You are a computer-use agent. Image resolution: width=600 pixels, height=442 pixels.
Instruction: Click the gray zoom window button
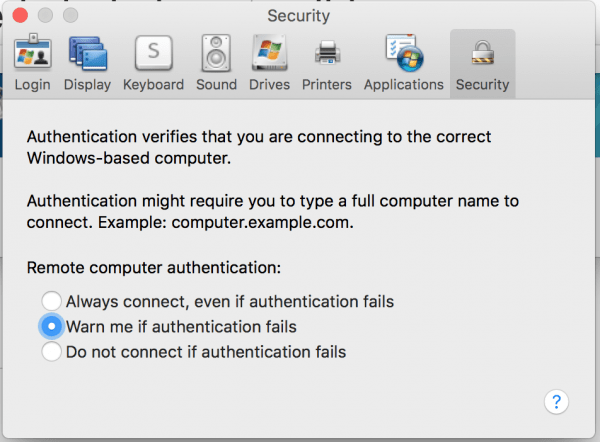[70, 16]
